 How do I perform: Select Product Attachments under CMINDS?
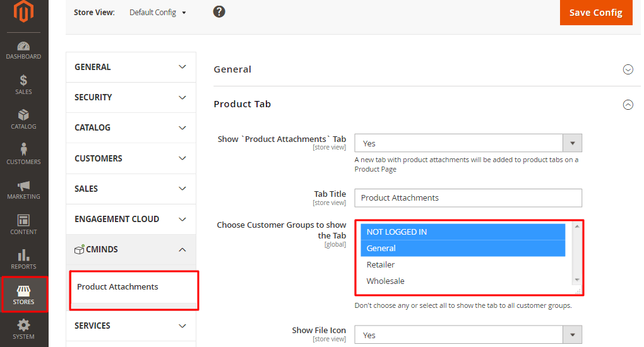point(118,287)
